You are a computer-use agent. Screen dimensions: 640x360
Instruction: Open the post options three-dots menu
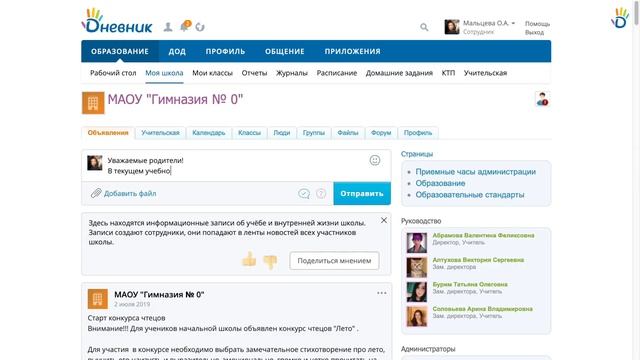[x=382, y=293]
